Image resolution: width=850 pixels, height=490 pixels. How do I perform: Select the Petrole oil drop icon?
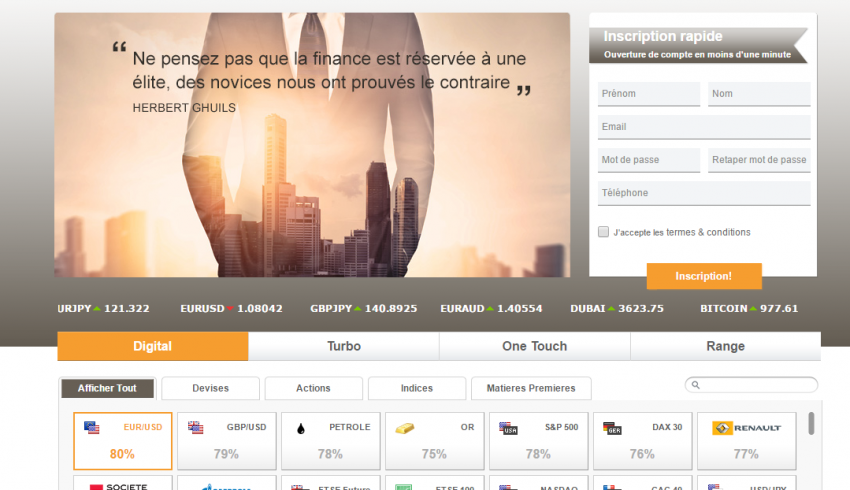tap(300, 429)
